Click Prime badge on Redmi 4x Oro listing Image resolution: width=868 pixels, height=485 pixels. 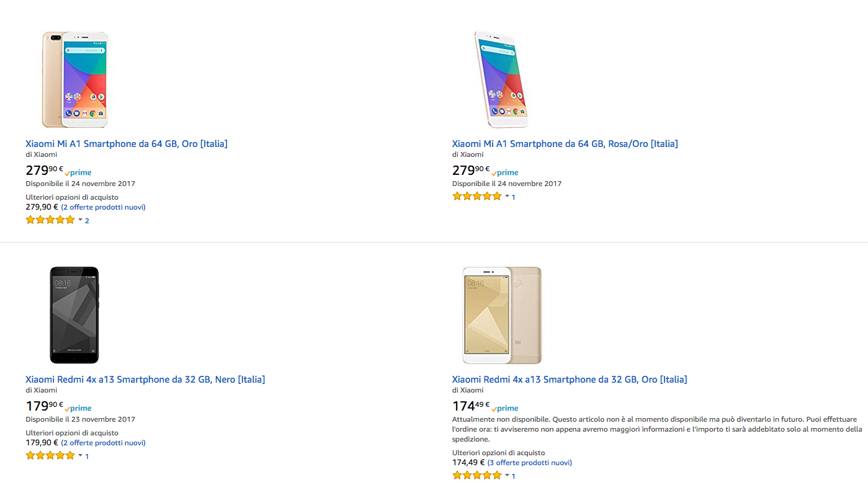click(x=505, y=409)
